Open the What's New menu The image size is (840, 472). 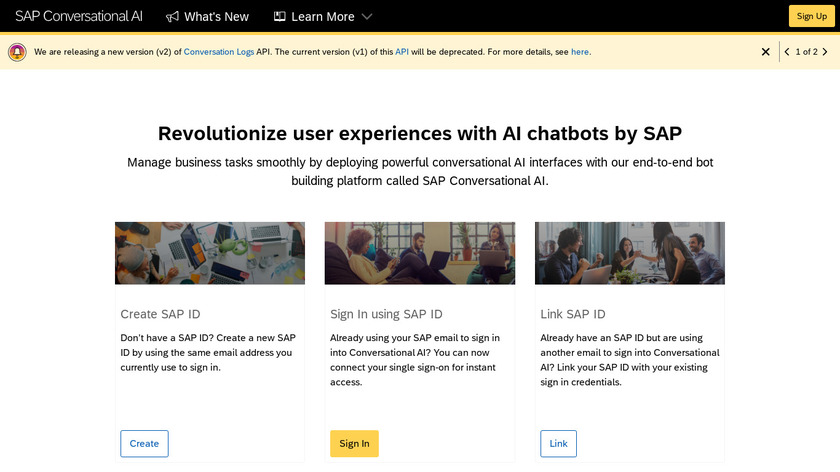pyautogui.click(x=216, y=17)
